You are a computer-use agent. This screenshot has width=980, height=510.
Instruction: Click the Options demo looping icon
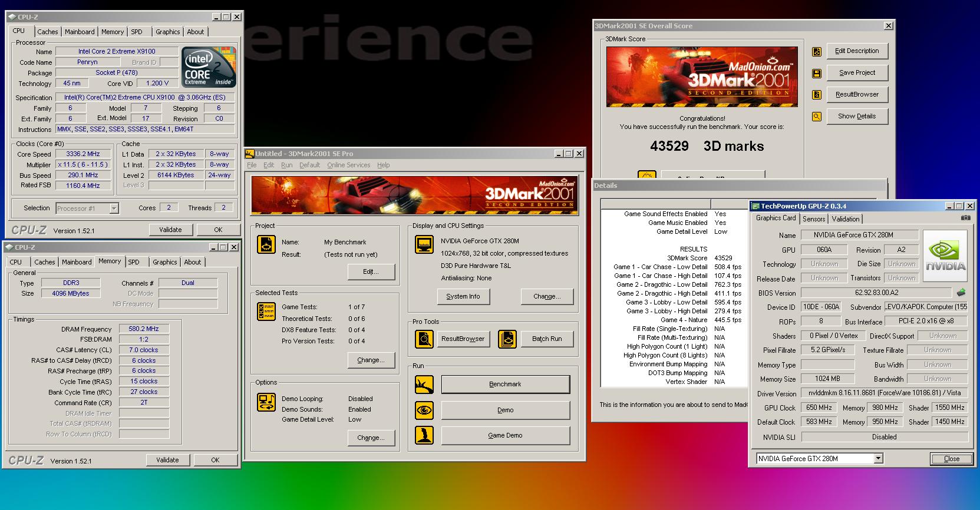click(266, 402)
